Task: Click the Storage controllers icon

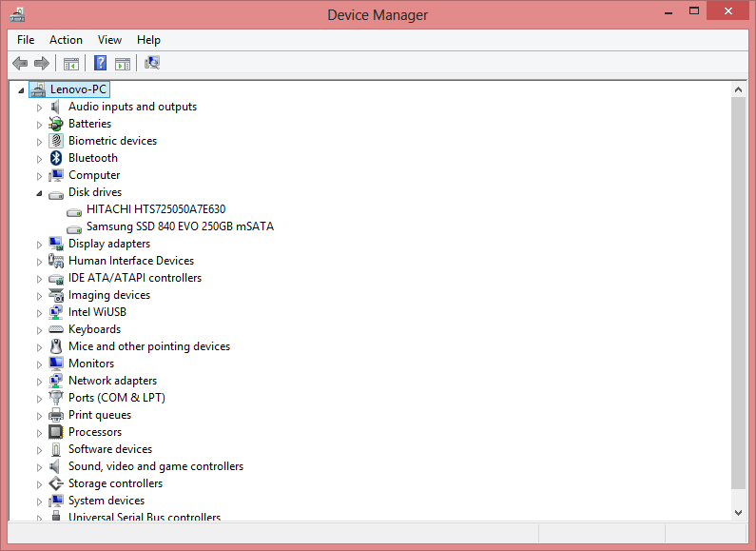Action: [x=56, y=483]
